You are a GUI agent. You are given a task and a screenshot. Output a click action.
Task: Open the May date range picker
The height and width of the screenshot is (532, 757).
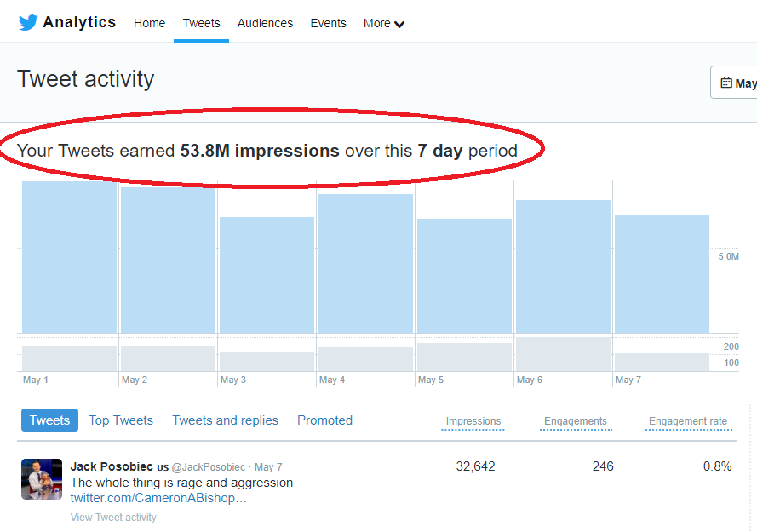pos(734,83)
